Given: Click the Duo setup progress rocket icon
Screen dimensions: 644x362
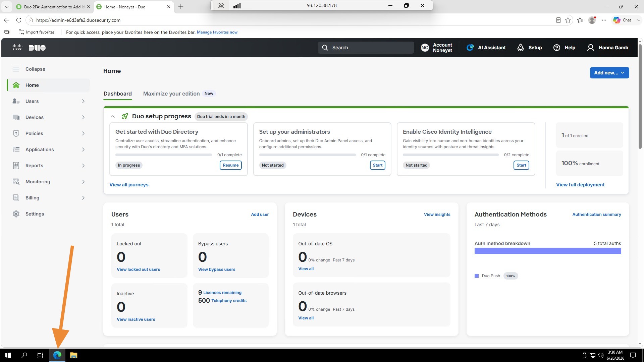Looking at the screenshot, I should 125,116.
